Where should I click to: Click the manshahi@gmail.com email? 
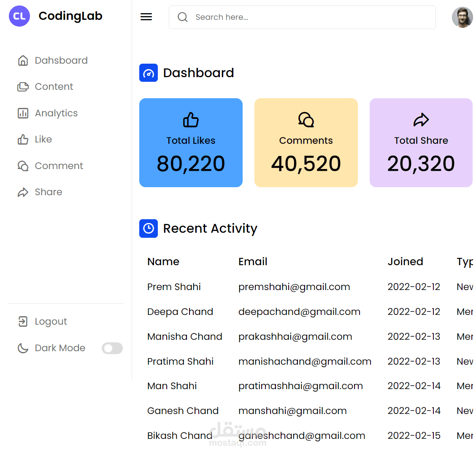pos(292,411)
